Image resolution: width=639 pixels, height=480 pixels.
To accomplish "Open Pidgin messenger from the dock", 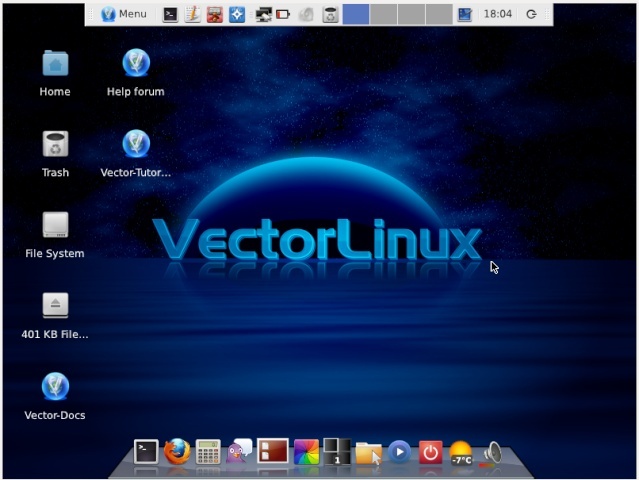I will [239, 451].
